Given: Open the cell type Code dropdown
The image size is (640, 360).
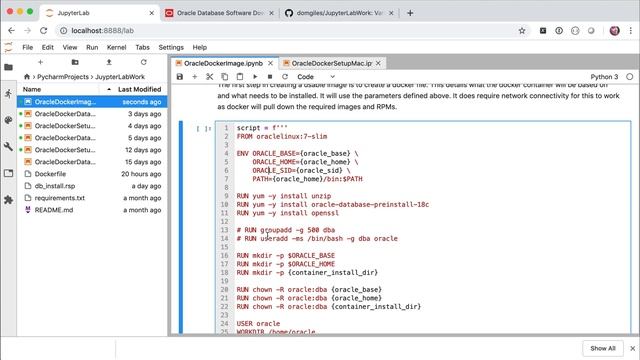Looking at the screenshot, I should (316, 77).
